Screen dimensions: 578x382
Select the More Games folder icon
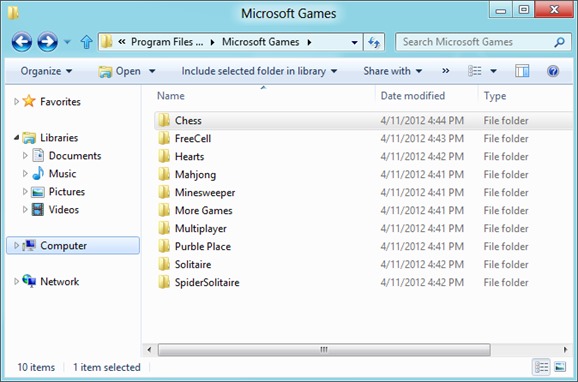164,210
